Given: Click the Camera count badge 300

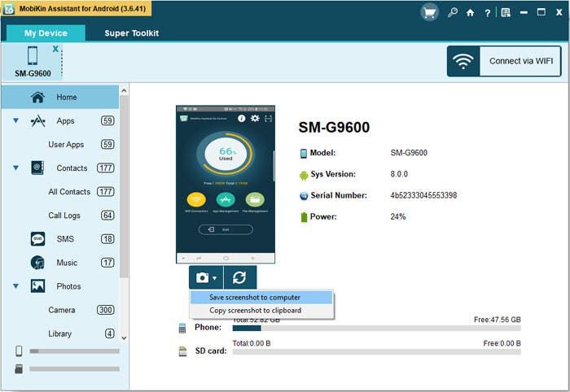Looking at the screenshot, I should pyautogui.click(x=106, y=310).
